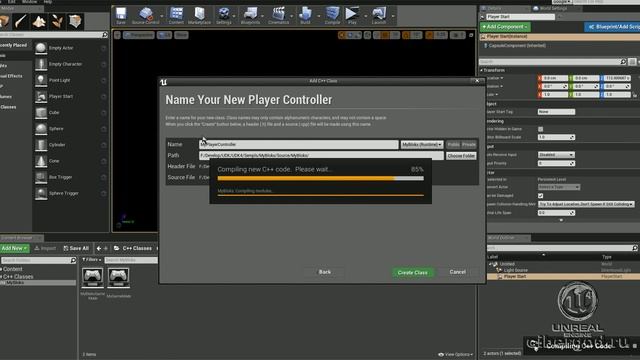Select the Cylinder shape icon

tap(41, 145)
